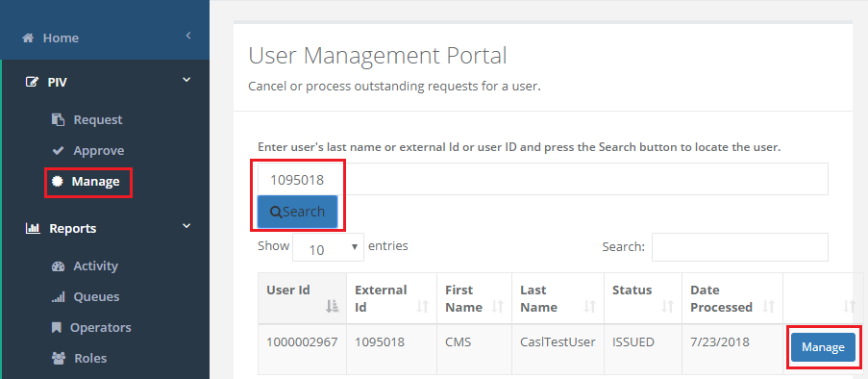This screenshot has height=379, width=868.
Task: Click the Approve checkmark icon
Action: [x=58, y=151]
